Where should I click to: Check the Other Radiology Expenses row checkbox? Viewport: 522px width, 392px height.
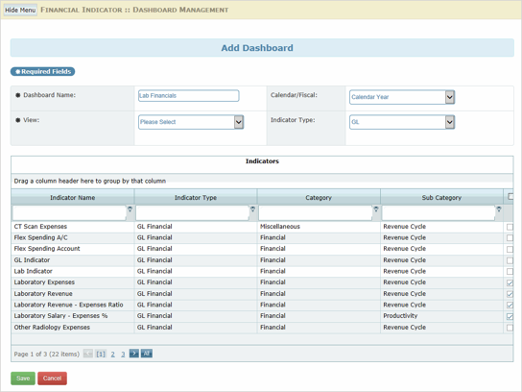510,328
